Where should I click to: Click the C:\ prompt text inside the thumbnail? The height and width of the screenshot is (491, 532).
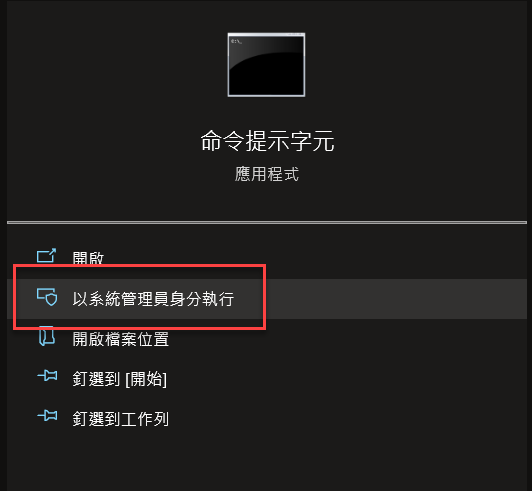(x=236, y=41)
